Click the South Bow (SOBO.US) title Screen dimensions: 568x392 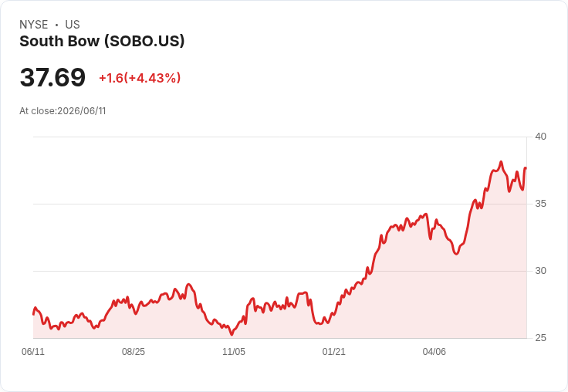[x=102, y=41]
